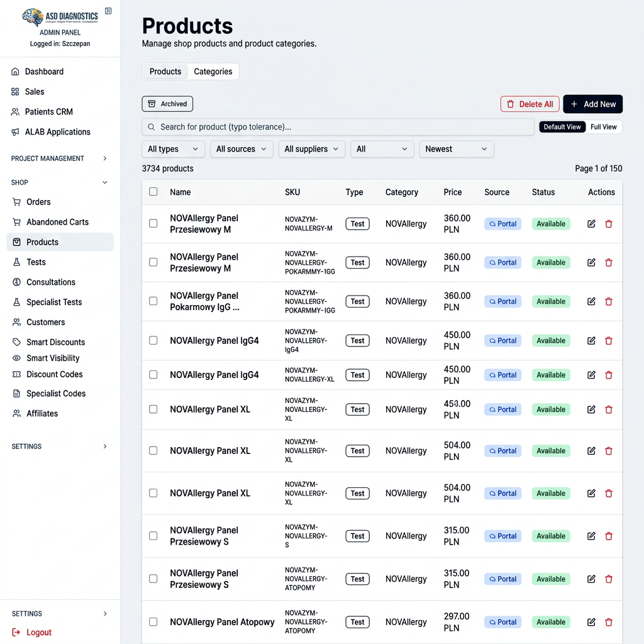Image resolution: width=644 pixels, height=644 pixels.
Task: Click the Archived button
Action: pos(167,104)
